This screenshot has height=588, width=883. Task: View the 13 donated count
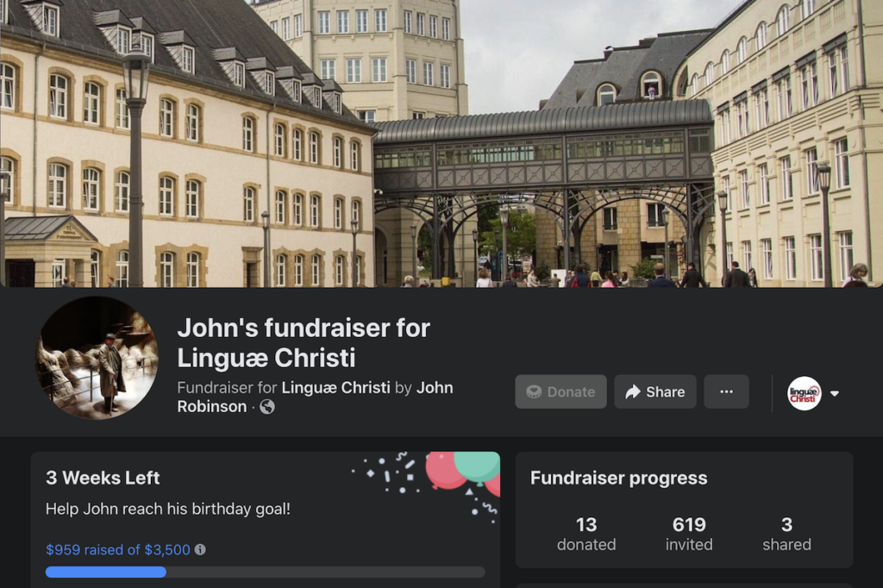[586, 534]
